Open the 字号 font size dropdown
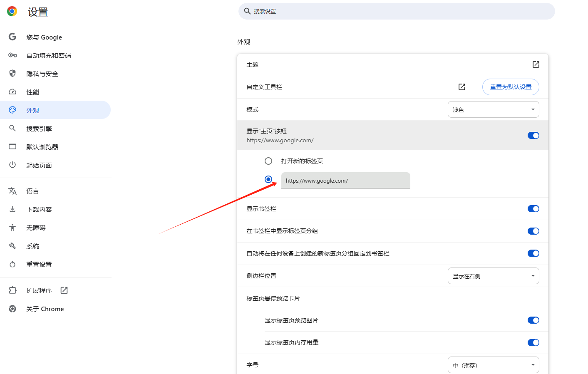Screen dimensions: 588x374 tap(494, 365)
